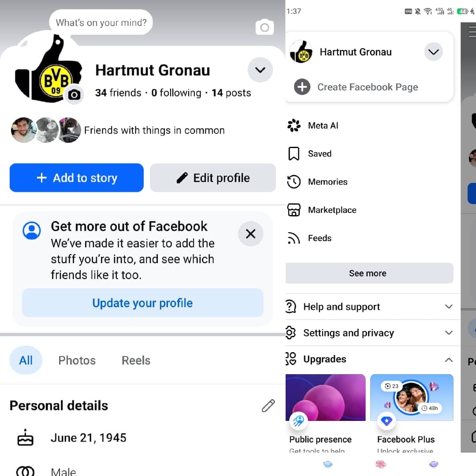Tap the camera icon beside What's on your mind
The width and height of the screenshot is (476, 476).
tap(264, 27)
